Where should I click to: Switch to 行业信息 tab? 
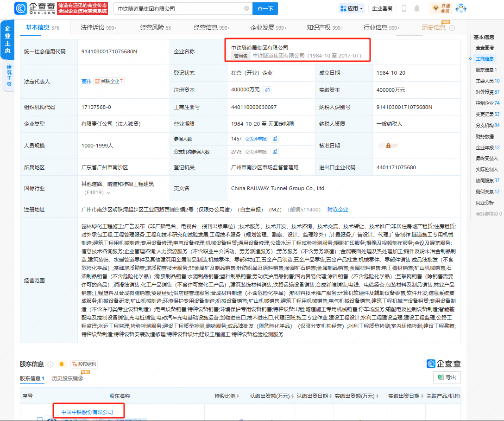[x=382, y=28]
